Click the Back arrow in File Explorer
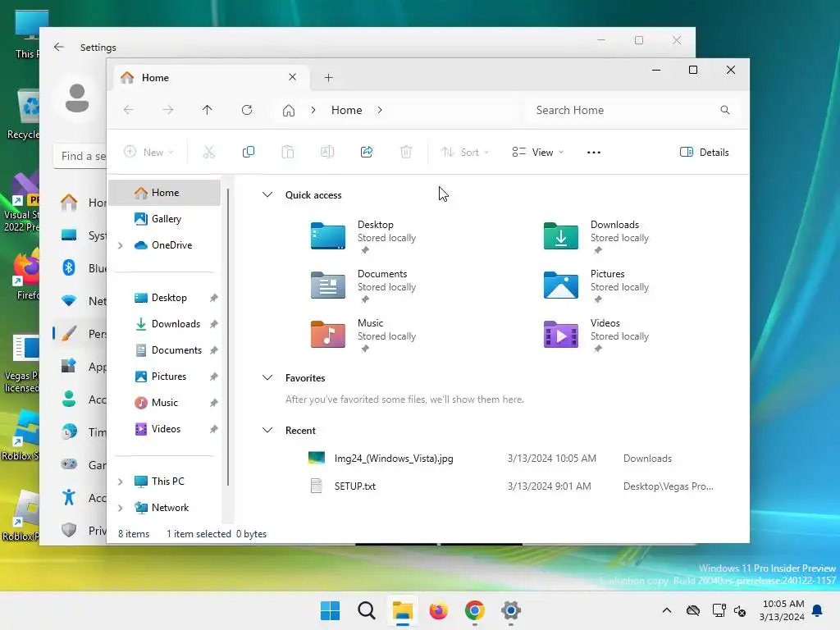The height and width of the screenshot is (630, 840). pos(129,110)
